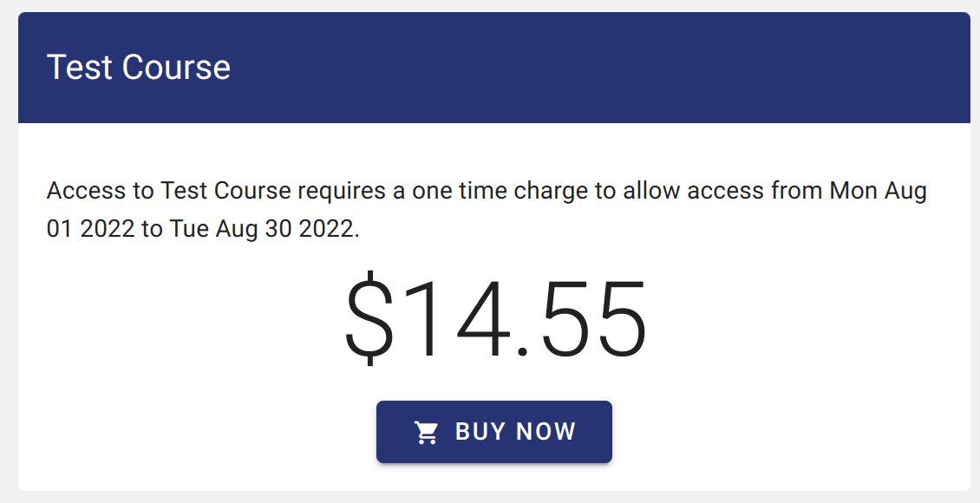This screenshot has width=980, height=503.
Task: Click the Test Course header title
Action: pyautogui.click(x=140, y=67)
